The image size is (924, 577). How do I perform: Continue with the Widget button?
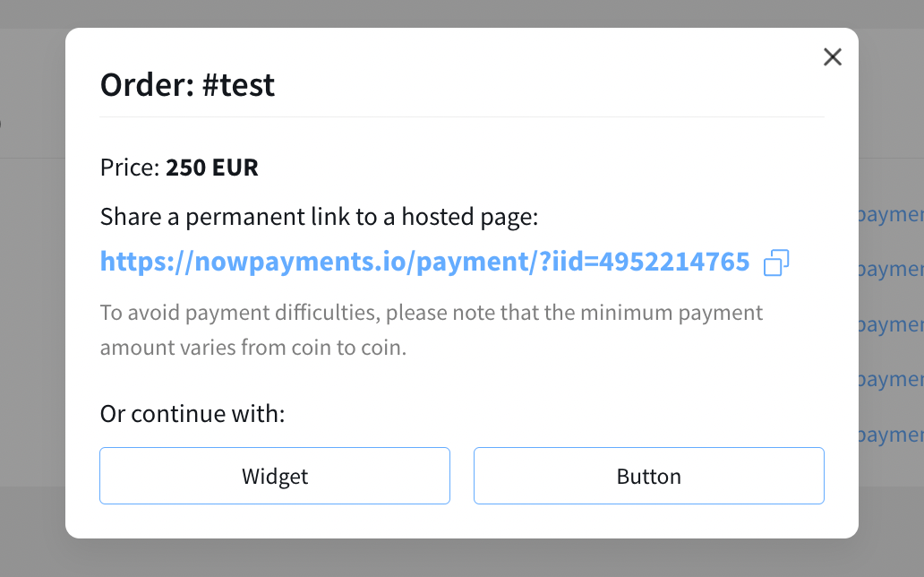point(275,476)
